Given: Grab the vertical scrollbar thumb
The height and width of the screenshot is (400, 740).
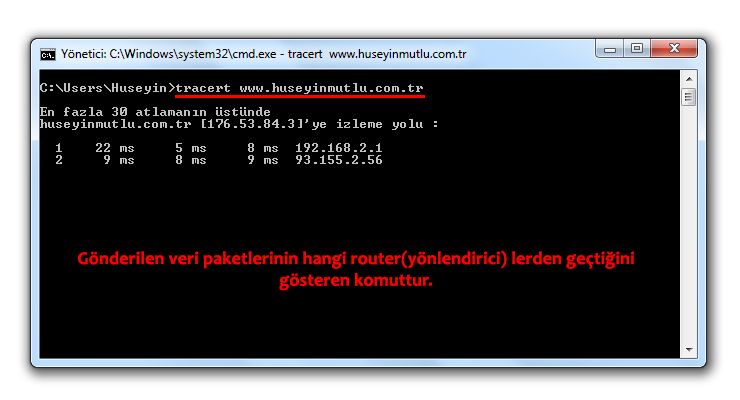Looking at the screenshot, I should click(689, 98).
